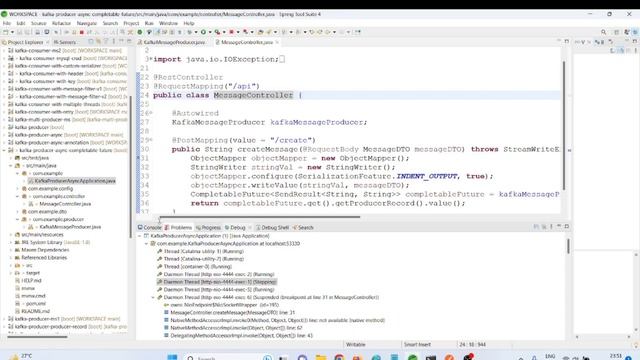Open the Refactor menu
Screen dimensions: 640x360
(x=61, y=23)
